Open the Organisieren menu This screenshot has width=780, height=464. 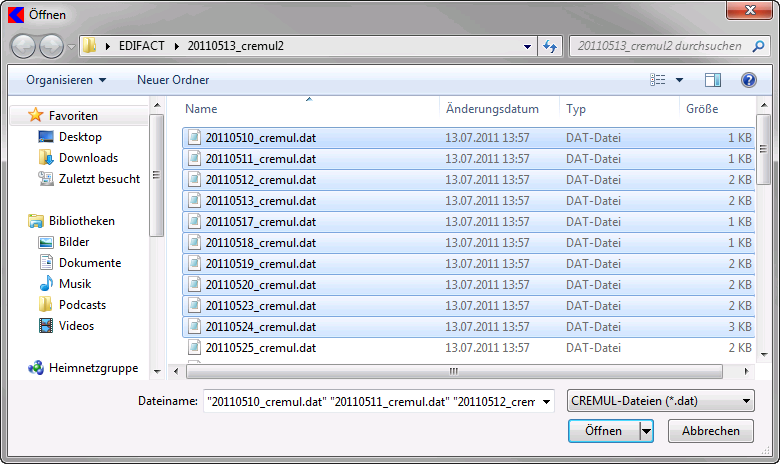(x=66, y=80)
